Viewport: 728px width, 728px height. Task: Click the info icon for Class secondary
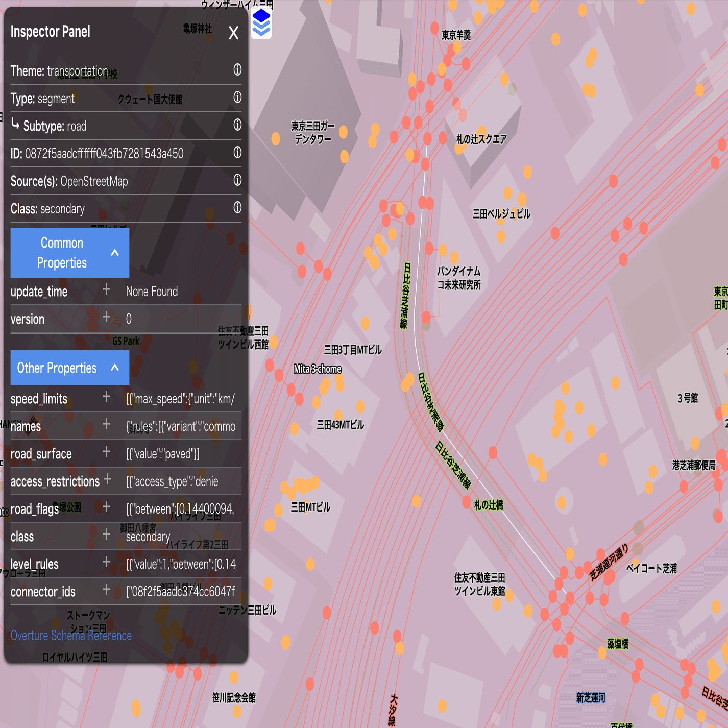(x=237, y=207)
